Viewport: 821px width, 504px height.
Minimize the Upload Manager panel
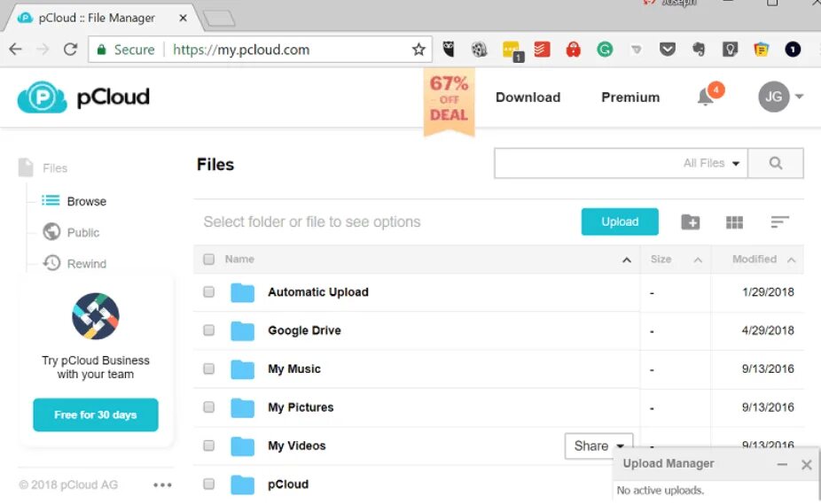(782, 464)
